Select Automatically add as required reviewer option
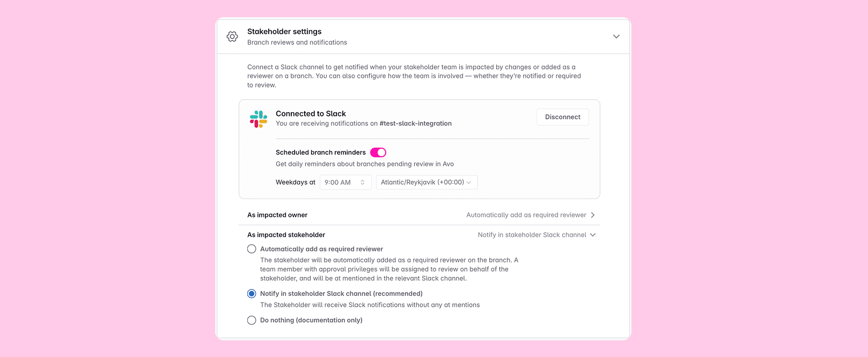The image size is (868, 357). click(252, 249)
